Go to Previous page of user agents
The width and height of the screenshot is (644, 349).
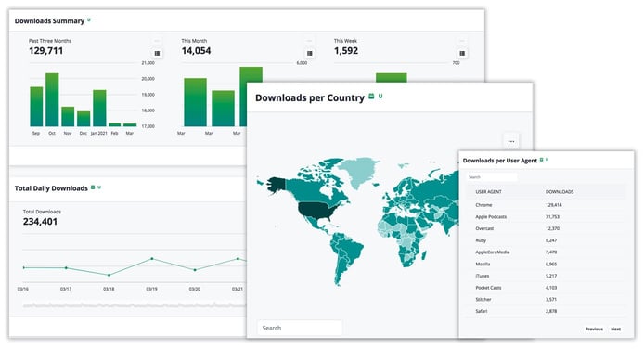coord(594,329)
